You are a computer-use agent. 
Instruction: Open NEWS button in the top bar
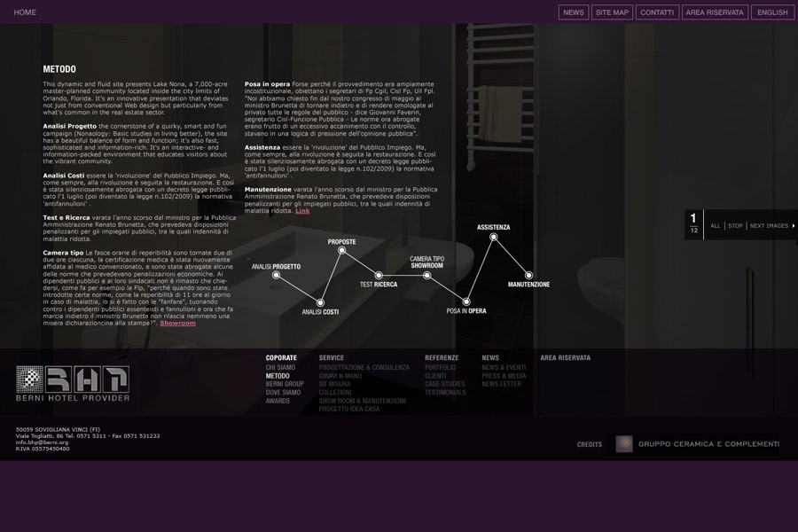point(574,12)
